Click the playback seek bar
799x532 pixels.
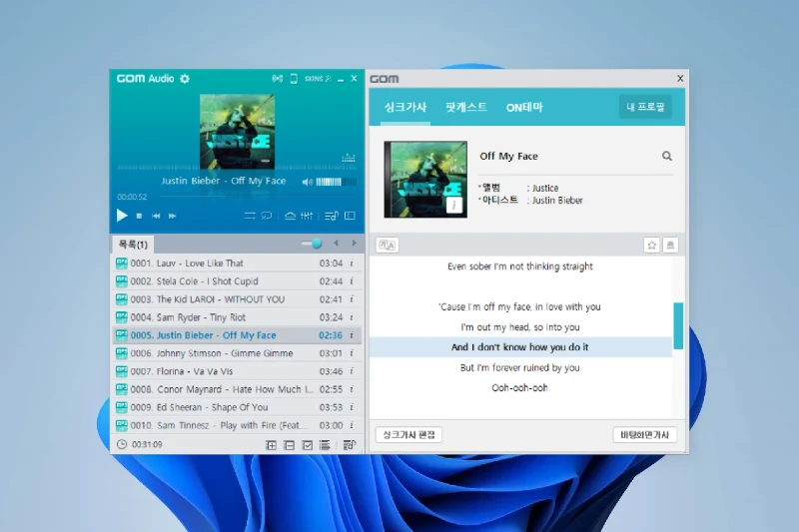click(x=259, y=197)
